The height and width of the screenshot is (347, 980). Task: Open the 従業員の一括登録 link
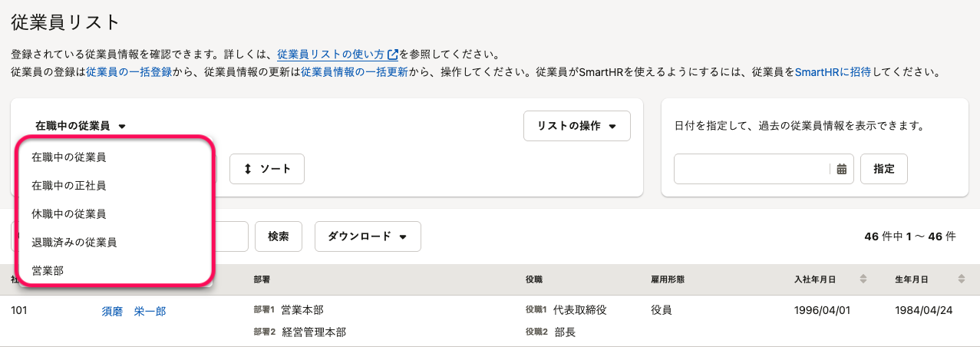point(128,72)
